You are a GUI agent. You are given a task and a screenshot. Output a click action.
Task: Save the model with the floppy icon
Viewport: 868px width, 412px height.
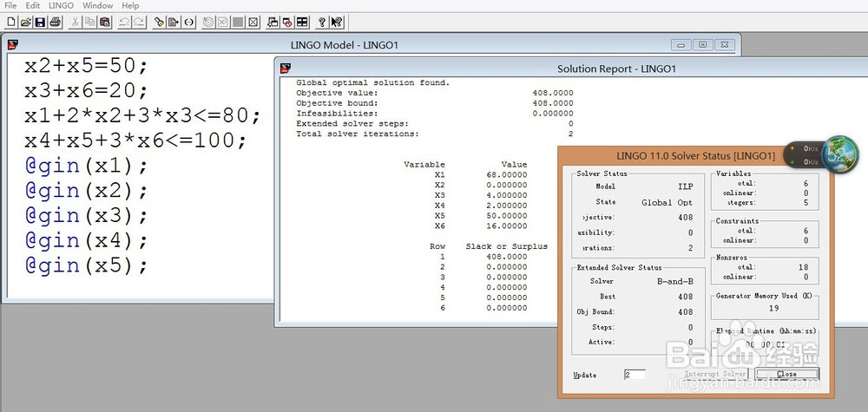pos(40,23)
